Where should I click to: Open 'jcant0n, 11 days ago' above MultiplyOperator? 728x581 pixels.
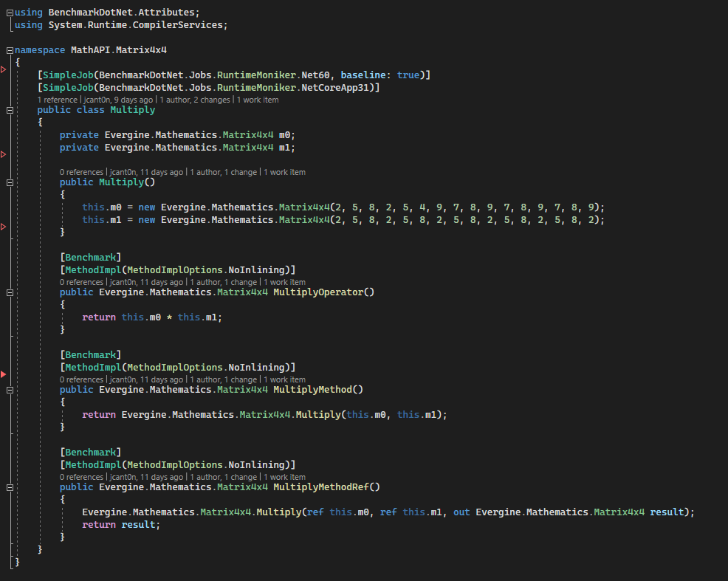(x=146, y=282)
